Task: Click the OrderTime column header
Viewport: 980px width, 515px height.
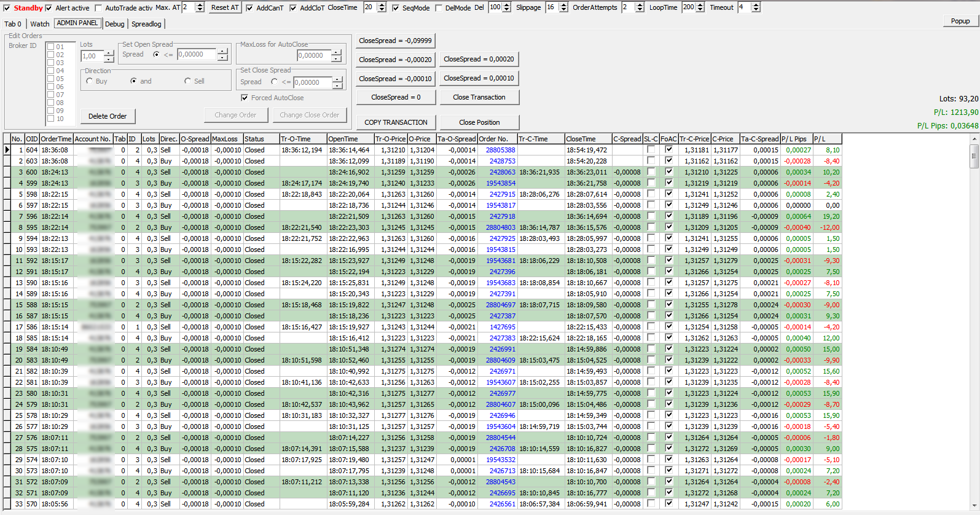Action: coord(56,139)
